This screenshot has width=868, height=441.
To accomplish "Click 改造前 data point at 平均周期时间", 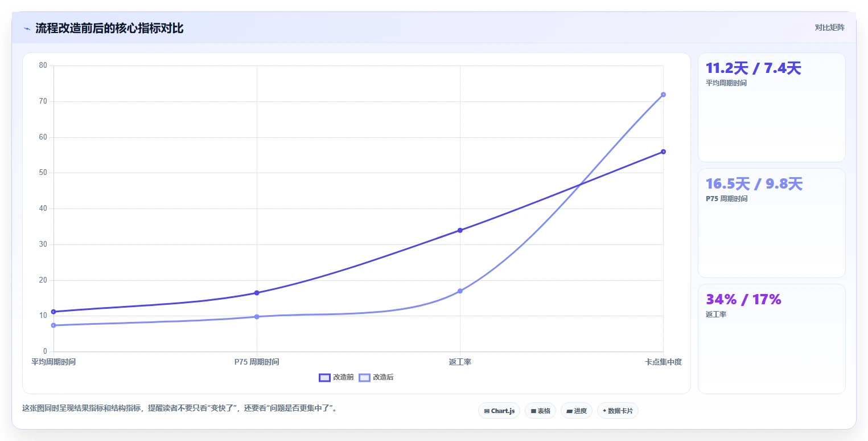I will (x=54, y=312).
